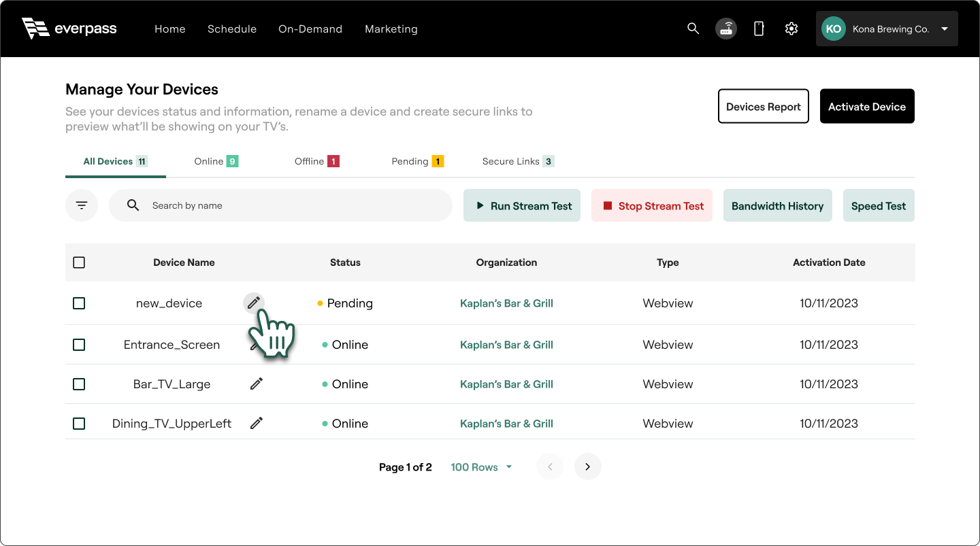Switch to the All Devices tab
Viewport: 980px width, 546px height.
click(x=116, y=161)
